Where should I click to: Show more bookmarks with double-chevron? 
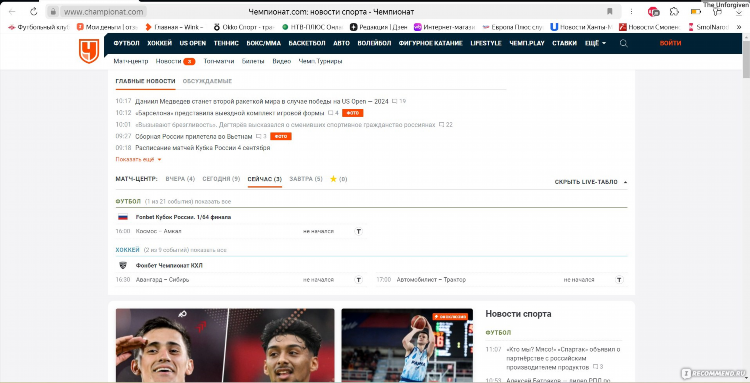pyautogui.click(x=739, y=27)
